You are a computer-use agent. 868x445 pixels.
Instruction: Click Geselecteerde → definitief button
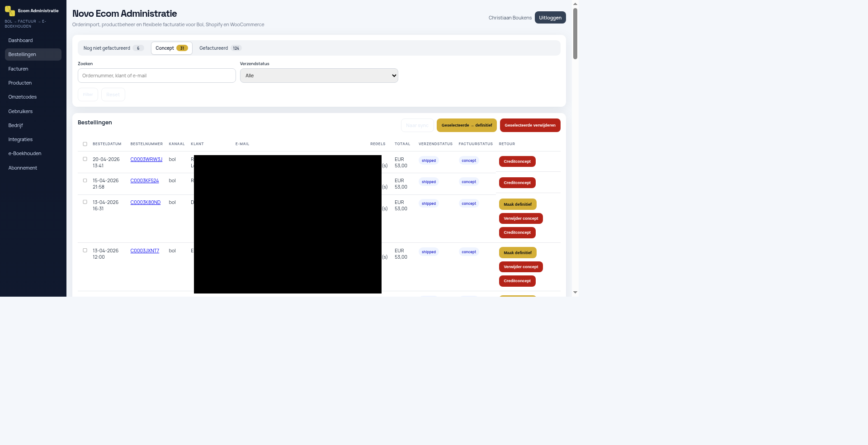(x=467, y=125)
